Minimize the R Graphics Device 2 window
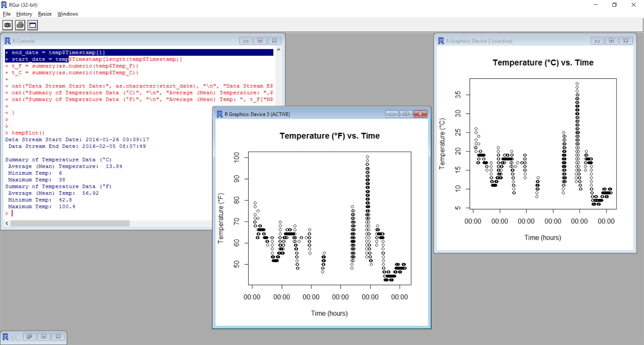Image resolution: width=644 pixels, height=345 pixels. [x=597, y=41]
